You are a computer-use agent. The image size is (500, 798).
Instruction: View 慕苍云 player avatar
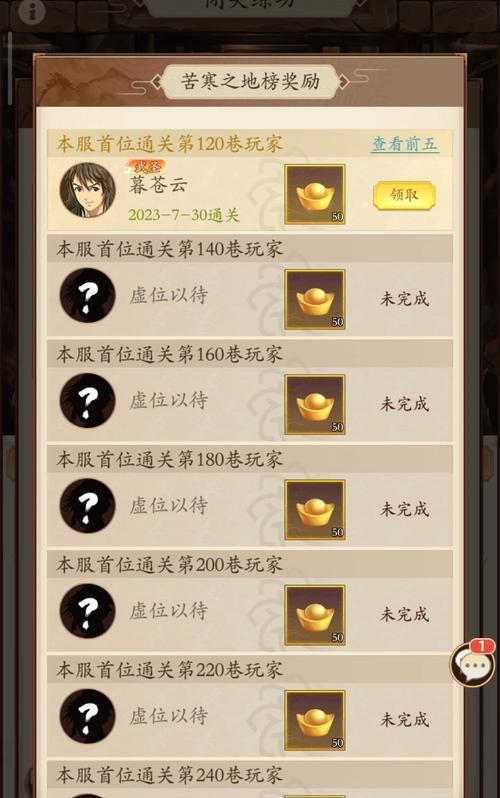coord(88,190)
